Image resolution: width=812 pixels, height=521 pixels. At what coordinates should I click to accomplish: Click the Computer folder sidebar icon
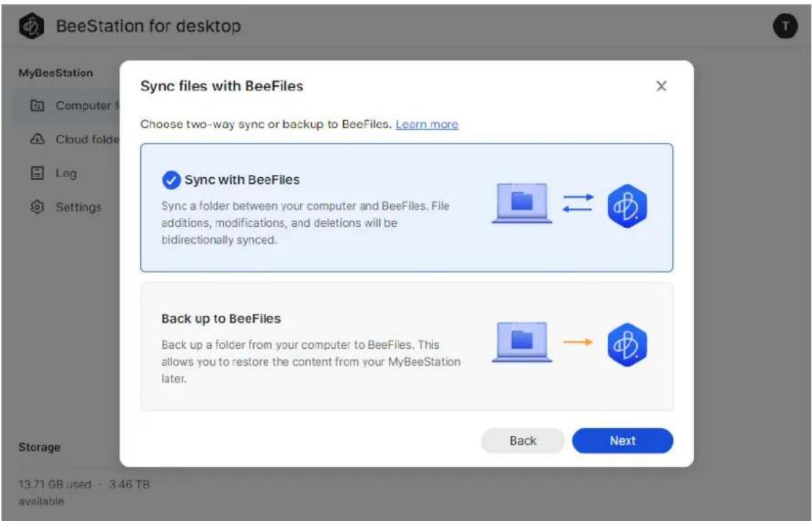pos(37,106)
